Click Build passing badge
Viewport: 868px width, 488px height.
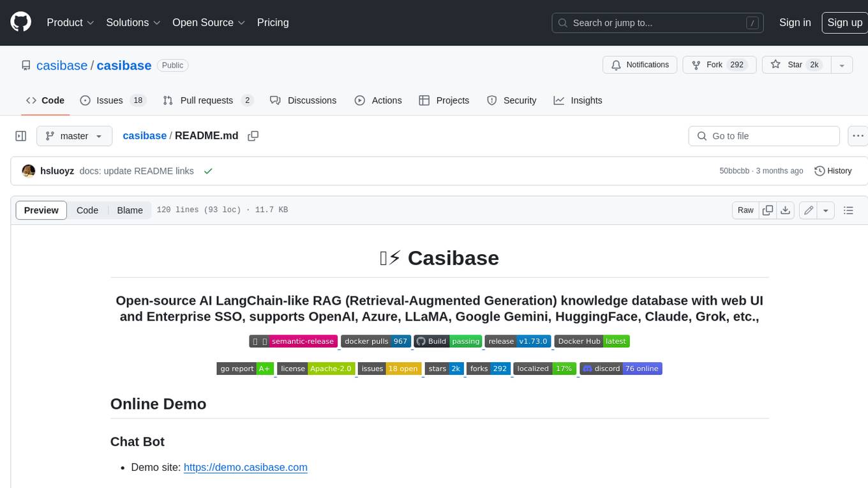point(447,341)
